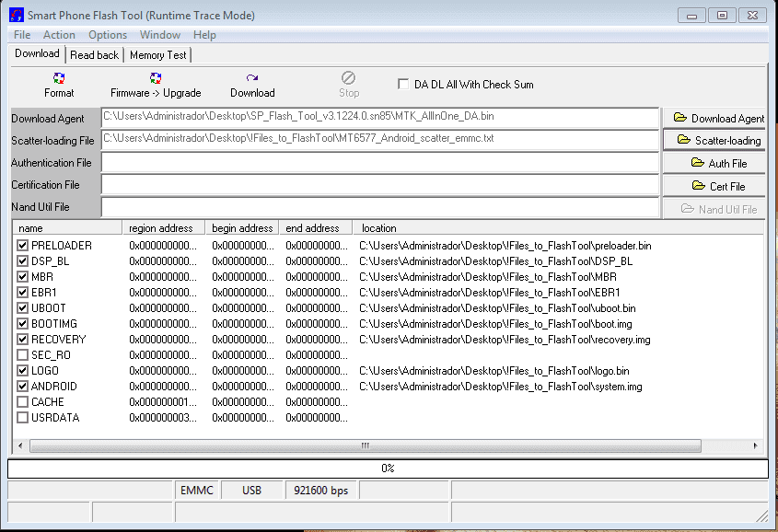778x532 pixels.
Task: Enable DA DL All With Check Sum
Action: tap(403, 85)
